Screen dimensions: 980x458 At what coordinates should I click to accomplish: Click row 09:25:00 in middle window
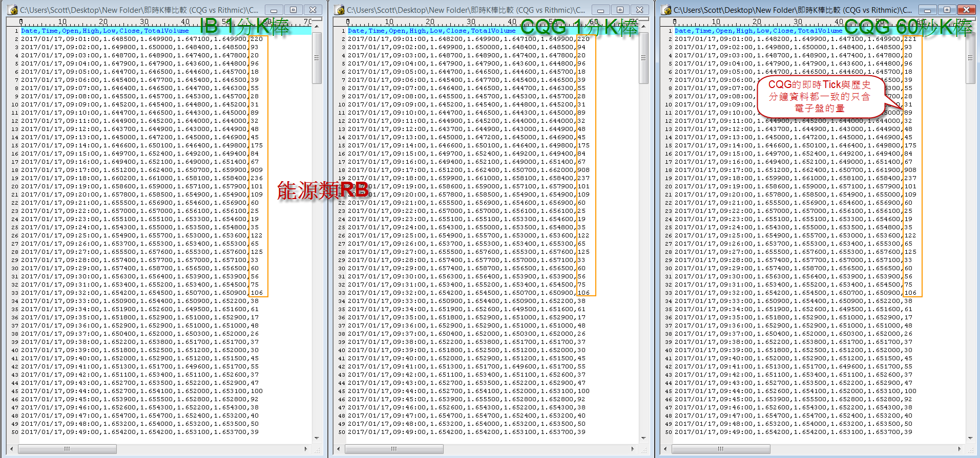click(469, 235)
